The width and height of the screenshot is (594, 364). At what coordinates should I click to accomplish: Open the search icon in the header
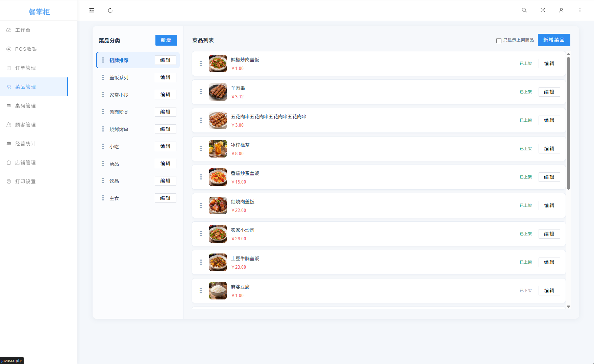524,10
